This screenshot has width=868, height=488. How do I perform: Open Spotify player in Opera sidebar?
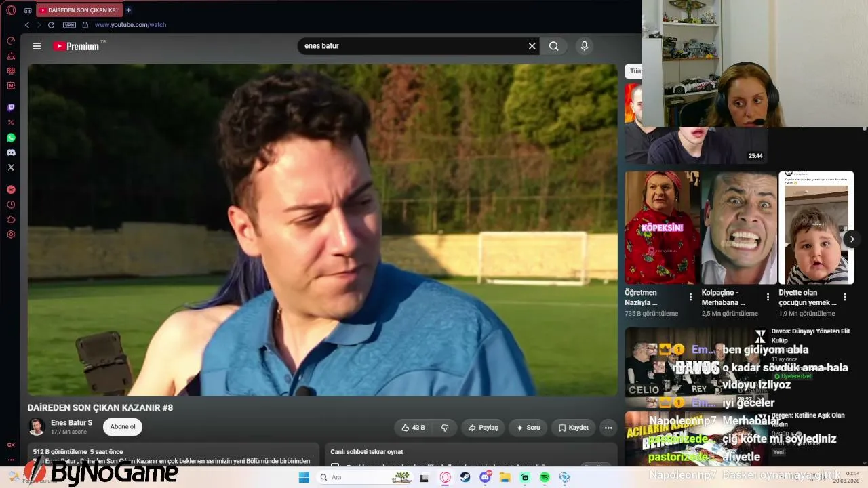pyautogui.click(x=11, y=190)
